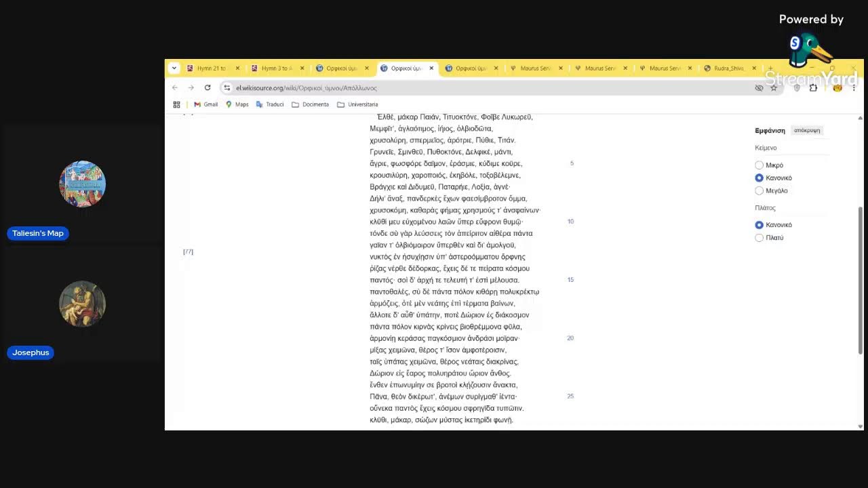Select the Μεγάλο text size option
Screen dimensions: 868x488
[x=759, y=190]
